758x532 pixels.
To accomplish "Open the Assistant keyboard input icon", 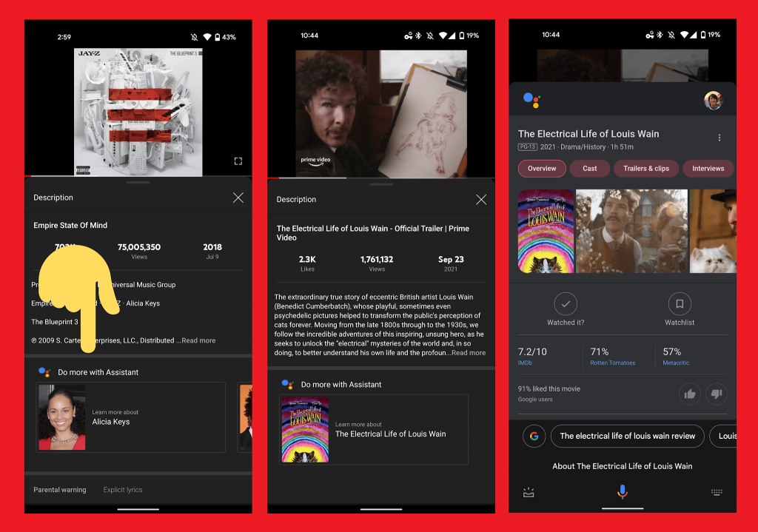I will [x=717, y=492].
